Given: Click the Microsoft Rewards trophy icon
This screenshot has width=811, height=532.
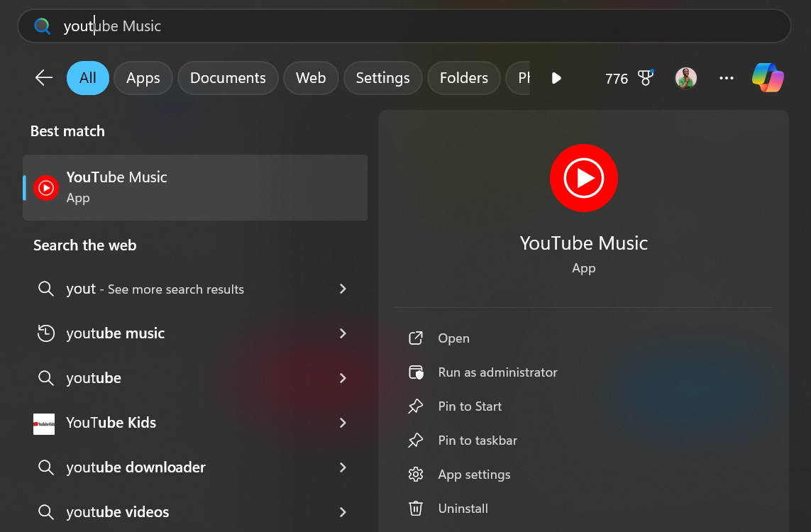Looking at the screenshot, I should click(645, 78).
